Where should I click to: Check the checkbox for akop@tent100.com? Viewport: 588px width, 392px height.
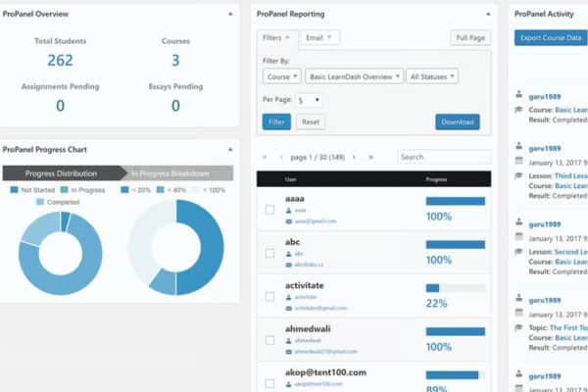click(269, 384)
